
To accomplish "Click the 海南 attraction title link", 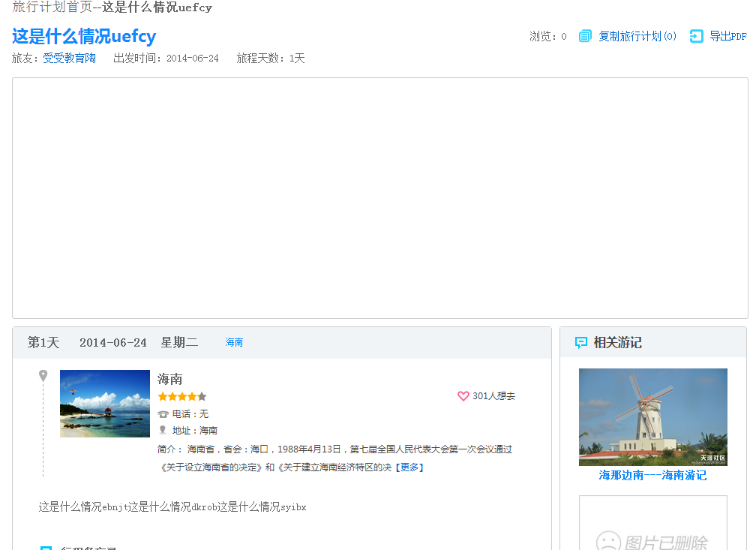I will (x=169, y=379).
